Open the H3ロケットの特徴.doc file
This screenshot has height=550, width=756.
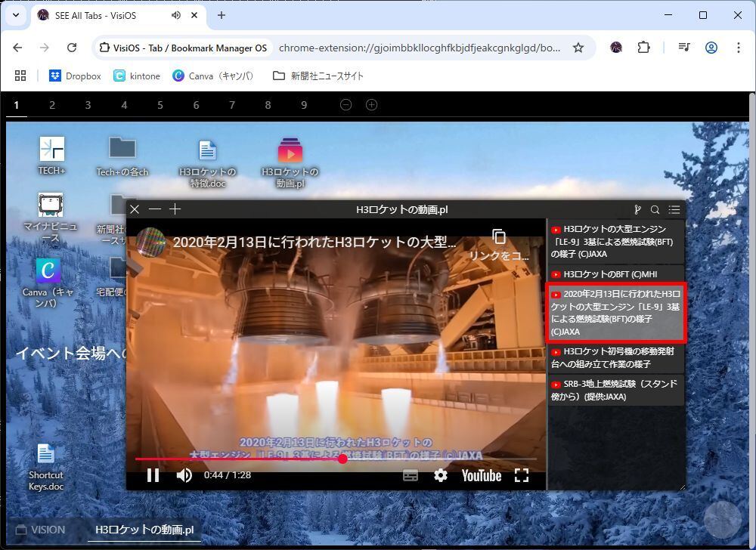tap(207, 163)
